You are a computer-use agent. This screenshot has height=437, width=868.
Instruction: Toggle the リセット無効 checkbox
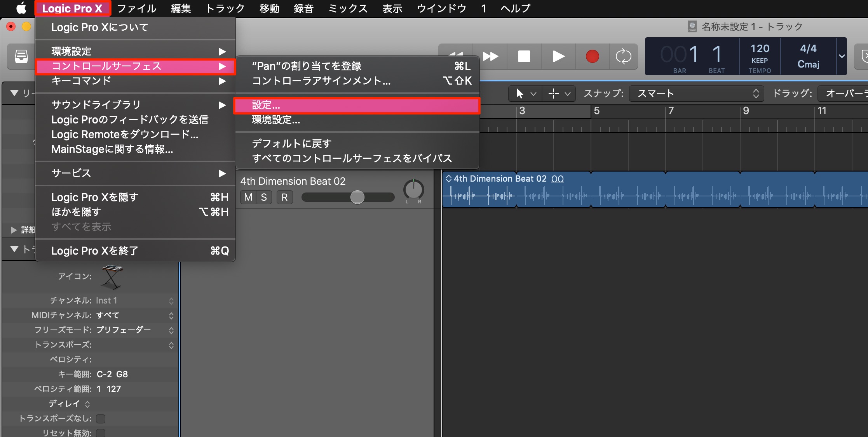click(101, 433)
